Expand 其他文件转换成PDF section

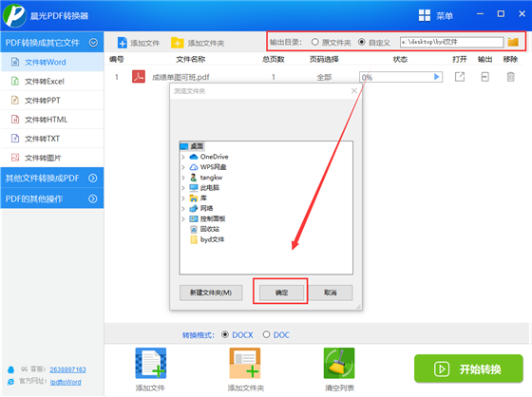click(93, 178)
